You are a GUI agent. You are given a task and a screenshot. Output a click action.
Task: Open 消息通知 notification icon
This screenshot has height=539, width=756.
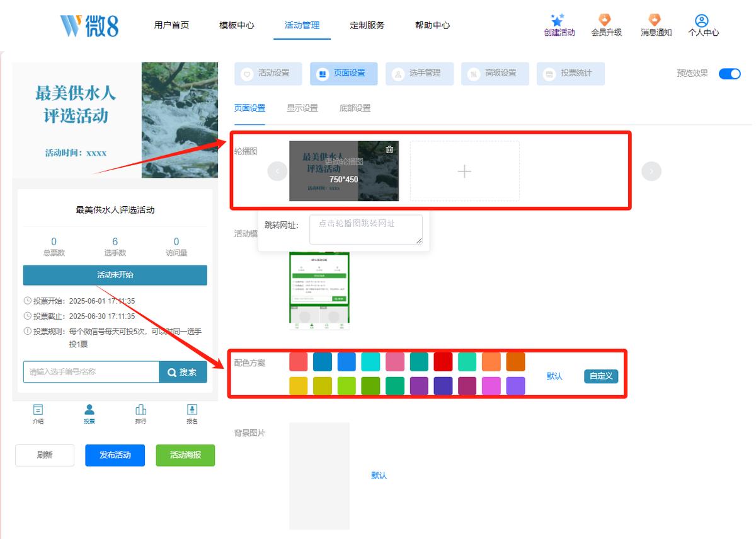[655, 20]
